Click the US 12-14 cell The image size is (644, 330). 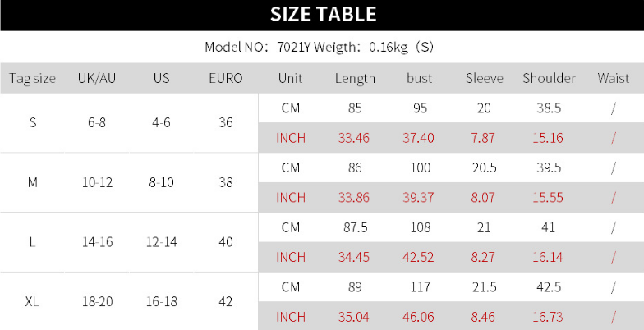click(161, 242)
